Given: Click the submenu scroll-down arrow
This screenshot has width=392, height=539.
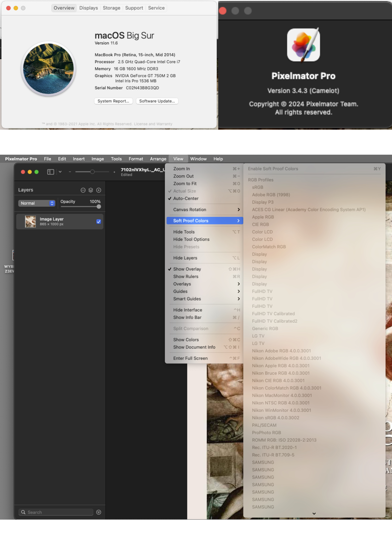Looking at the screenshot, I should point(314,514).
